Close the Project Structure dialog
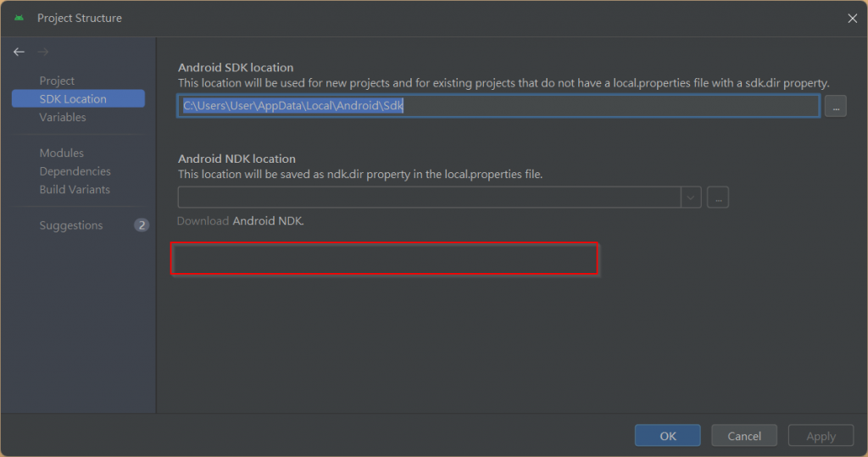 [x=853, y=19]
